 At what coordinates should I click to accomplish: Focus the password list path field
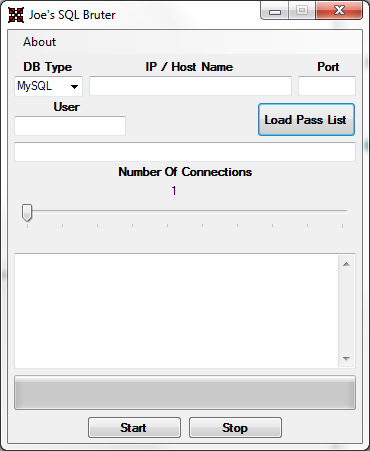pyautogui.click(x=185, y=152)
